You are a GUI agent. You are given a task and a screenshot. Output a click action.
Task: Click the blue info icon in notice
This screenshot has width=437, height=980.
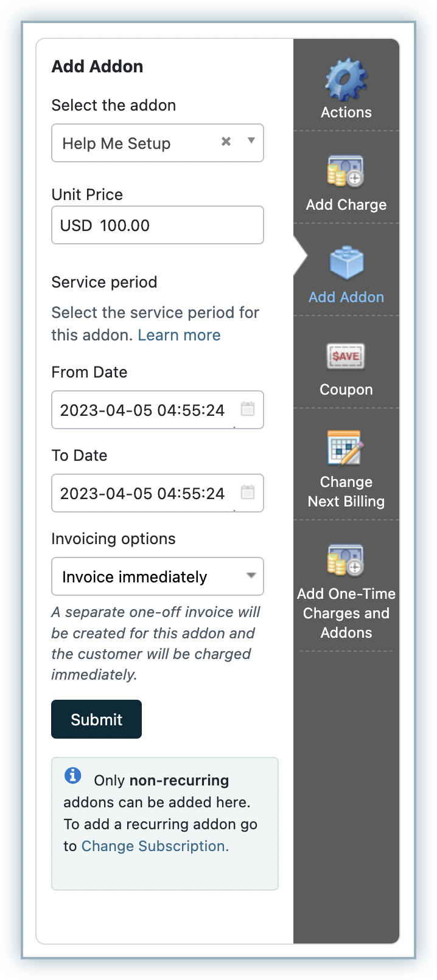(72, 776)
